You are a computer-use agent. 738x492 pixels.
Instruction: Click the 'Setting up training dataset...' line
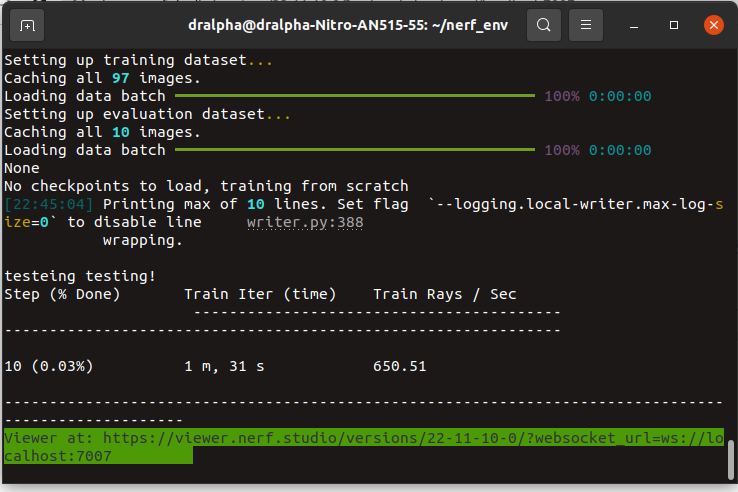(x=138, y=60)
